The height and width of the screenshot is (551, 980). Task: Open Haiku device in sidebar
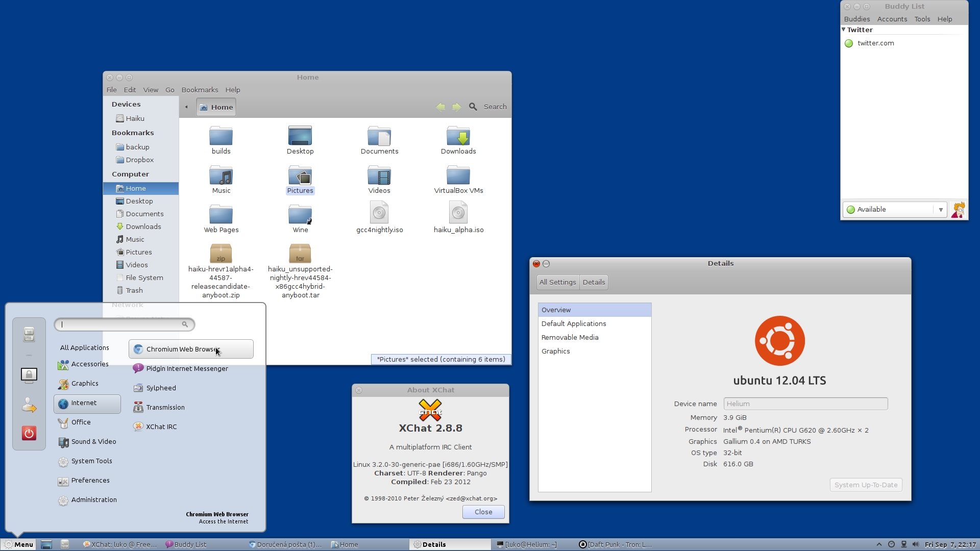[141, 118]
